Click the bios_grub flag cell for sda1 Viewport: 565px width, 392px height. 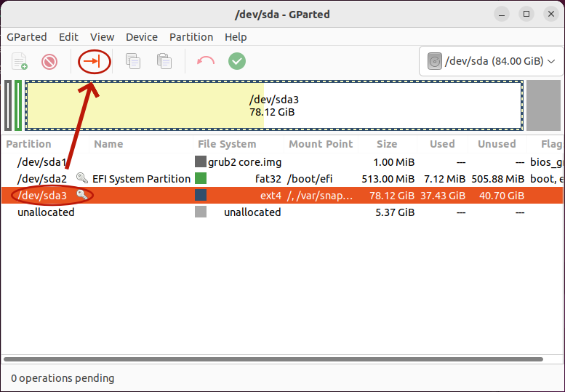[547, 162]
